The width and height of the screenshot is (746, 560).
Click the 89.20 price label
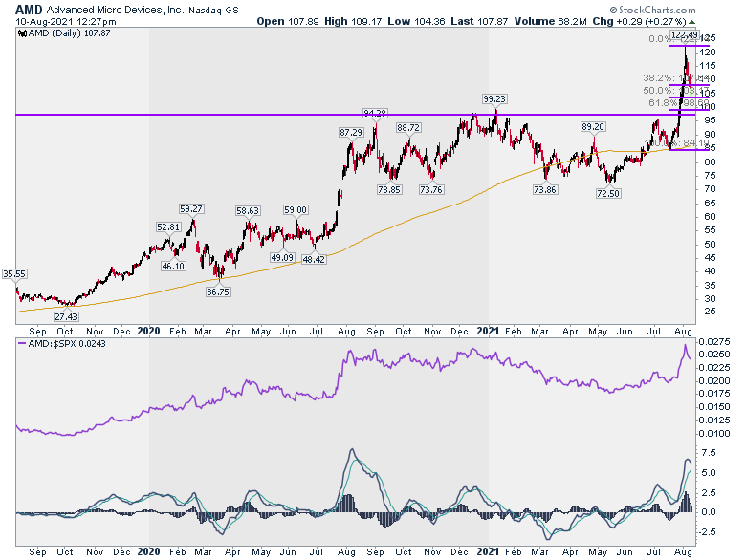[593, 126]
